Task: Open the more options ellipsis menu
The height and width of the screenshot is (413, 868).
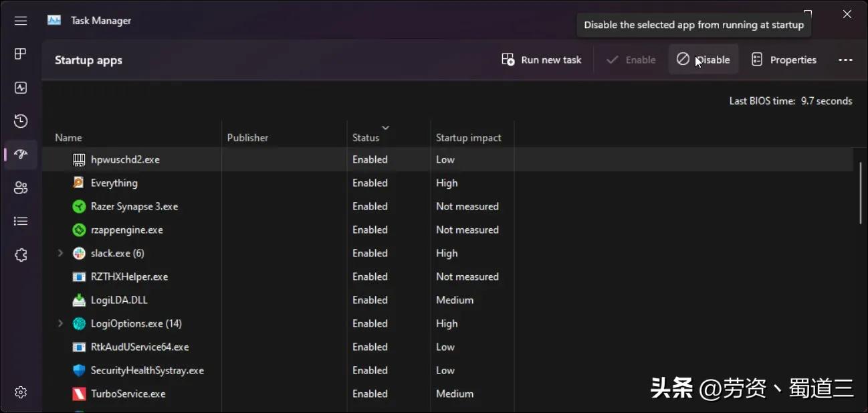Action: tap(845, 60)
